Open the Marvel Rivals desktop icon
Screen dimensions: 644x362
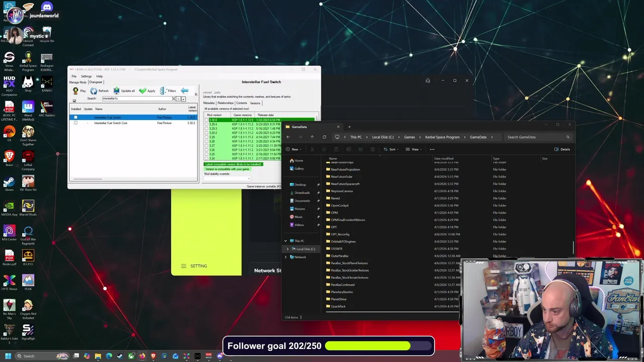click(x=28, y=208)
